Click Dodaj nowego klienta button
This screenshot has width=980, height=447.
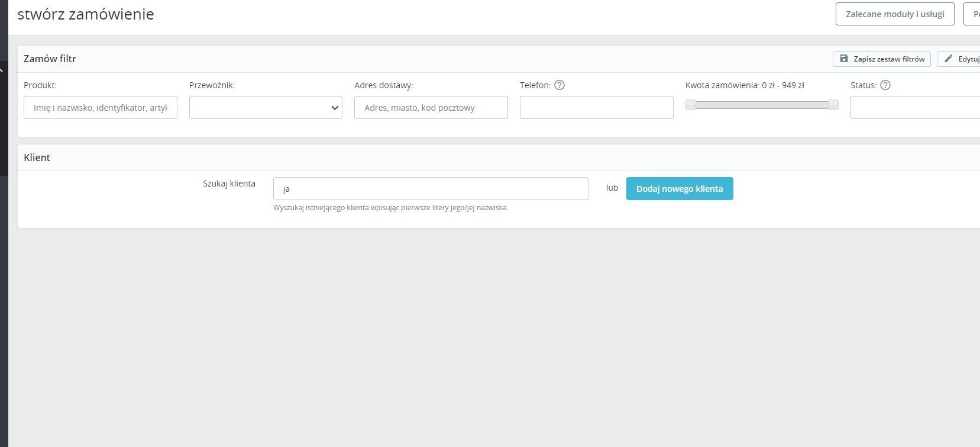click(x=680, y=189)
